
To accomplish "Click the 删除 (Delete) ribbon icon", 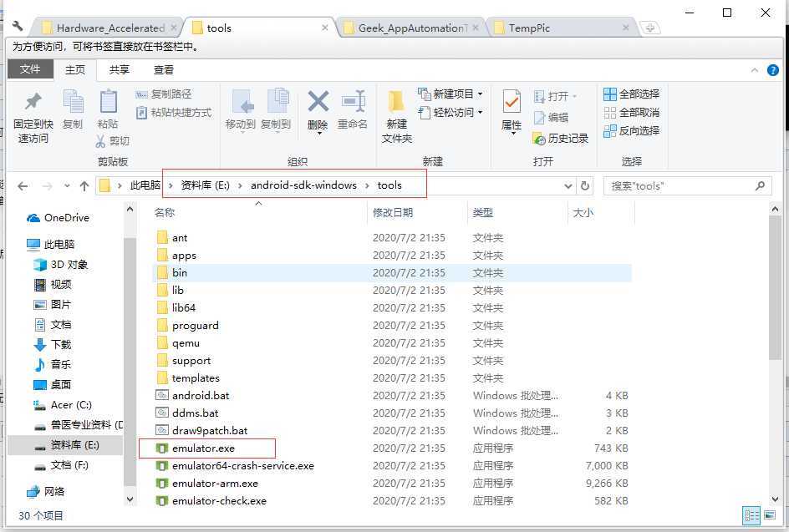I will point(318,109).
